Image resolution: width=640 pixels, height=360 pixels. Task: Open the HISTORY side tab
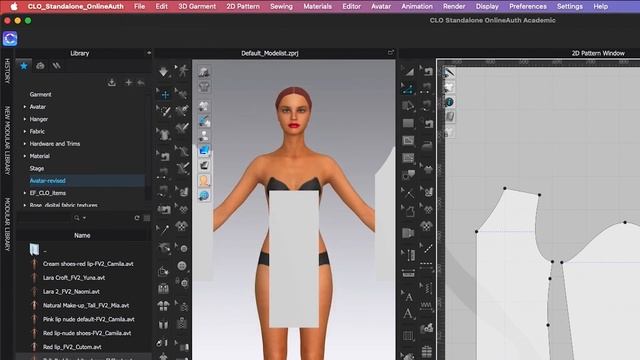(x=7, y=71)
